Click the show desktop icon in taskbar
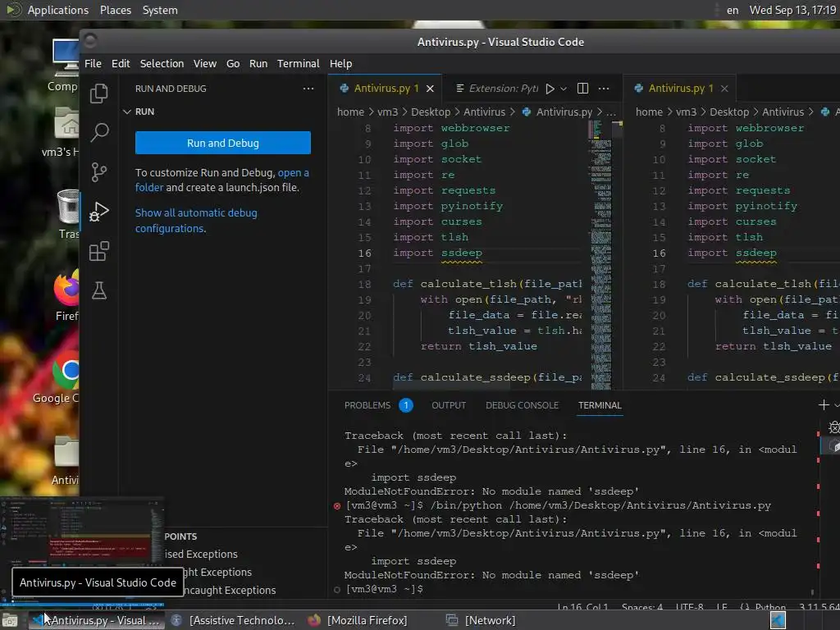Screen dimensions: 840x630 [10, 620]
